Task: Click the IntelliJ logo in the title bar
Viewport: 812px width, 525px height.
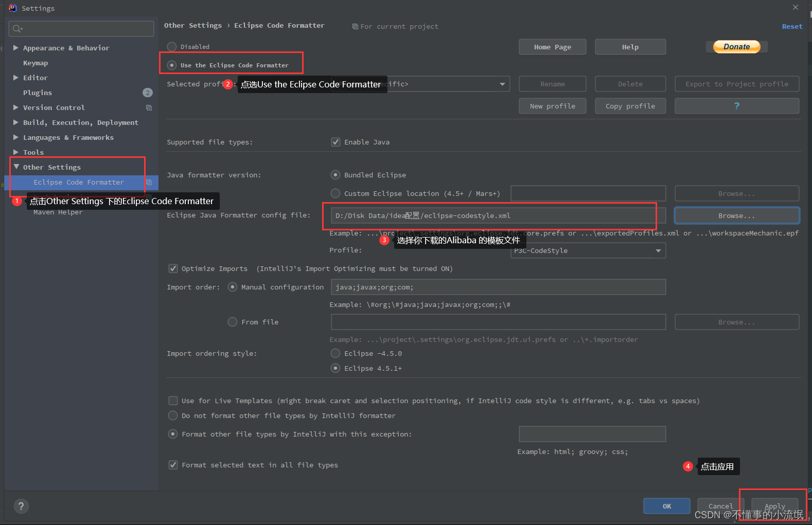Action: 13,8
